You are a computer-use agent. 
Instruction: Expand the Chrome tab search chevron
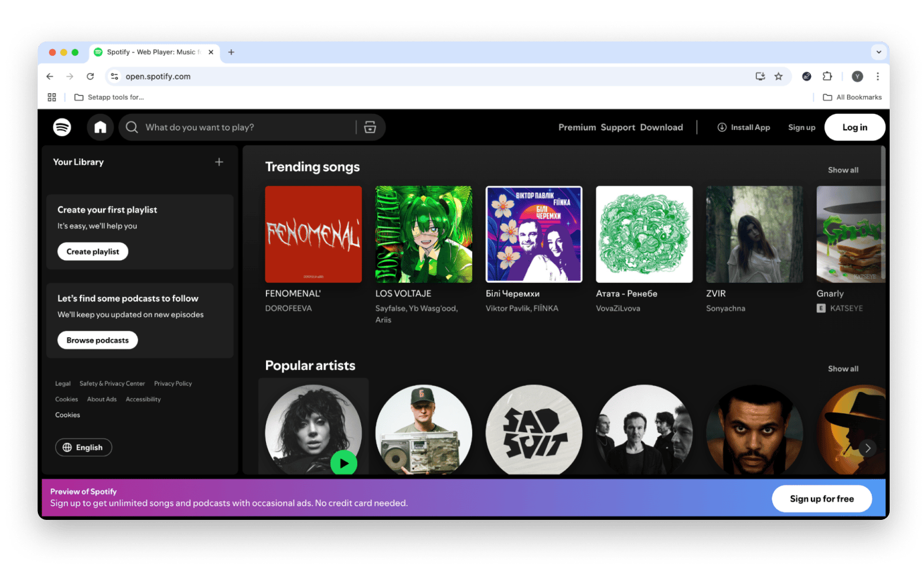pyautogui.click(x=878, y=52)
